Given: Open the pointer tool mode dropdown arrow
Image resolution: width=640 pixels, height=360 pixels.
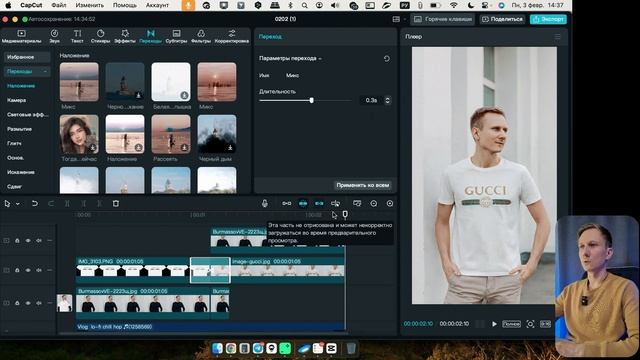Looking at the screenshot, I should click(x=18, y=204).
